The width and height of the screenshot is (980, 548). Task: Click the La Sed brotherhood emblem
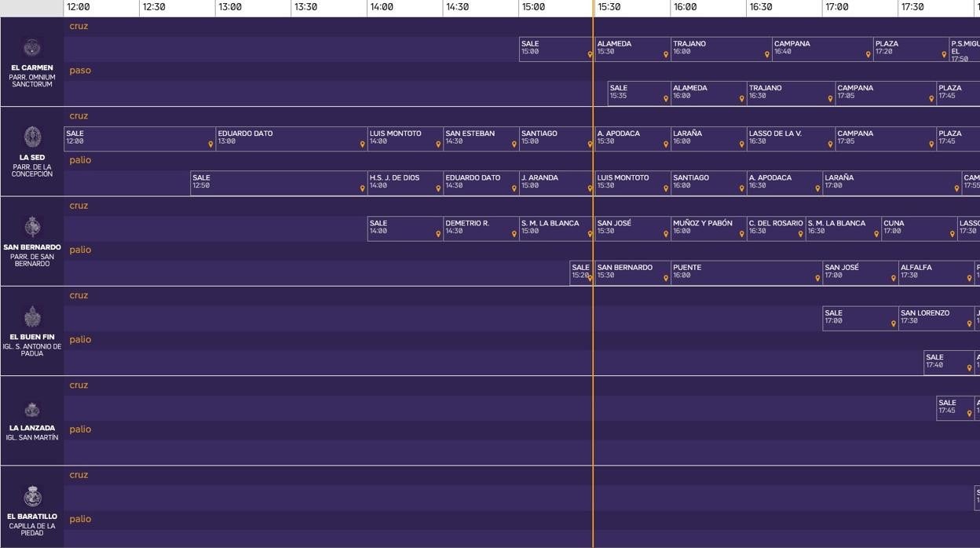pos(32,137)
